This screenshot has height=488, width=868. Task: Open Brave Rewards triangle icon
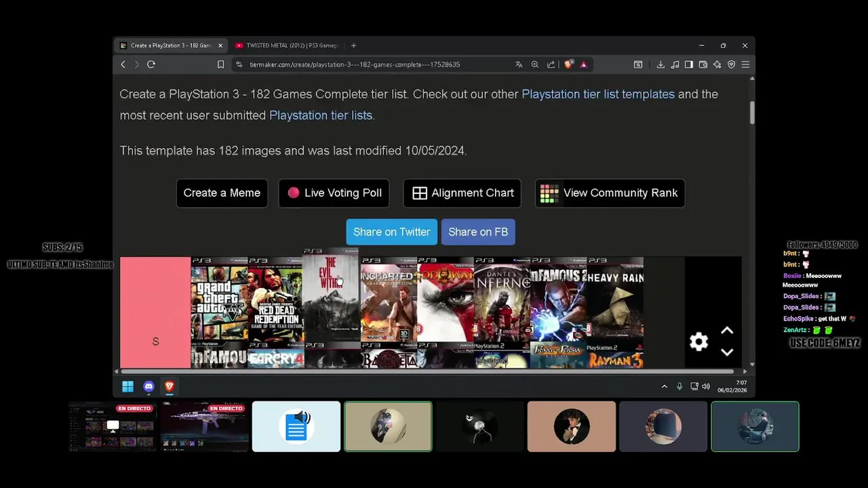pos(583,64)
